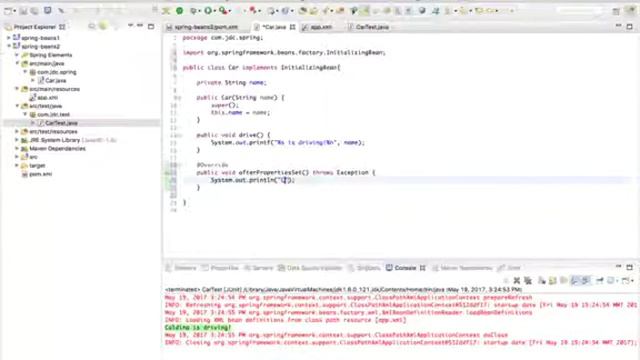The width and height of the screenshot is (640, 360).
Task: Switch to the app.xml editor tab
Action: click(318, 27)
